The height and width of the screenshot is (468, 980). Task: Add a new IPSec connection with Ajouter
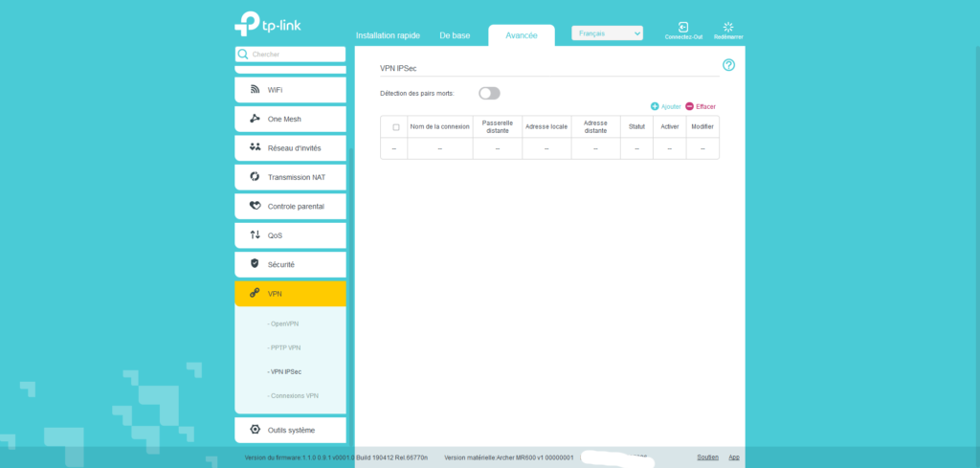(666, 106)
